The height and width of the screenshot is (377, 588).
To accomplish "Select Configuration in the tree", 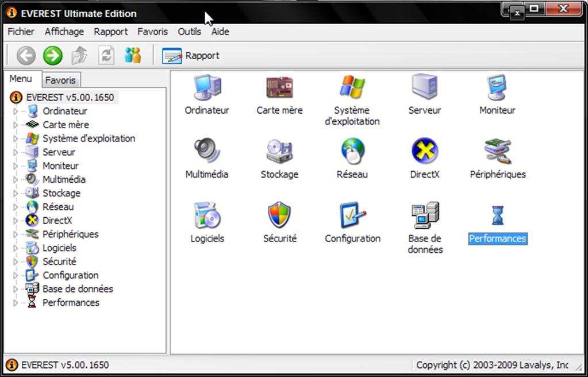I will [71, 275].
